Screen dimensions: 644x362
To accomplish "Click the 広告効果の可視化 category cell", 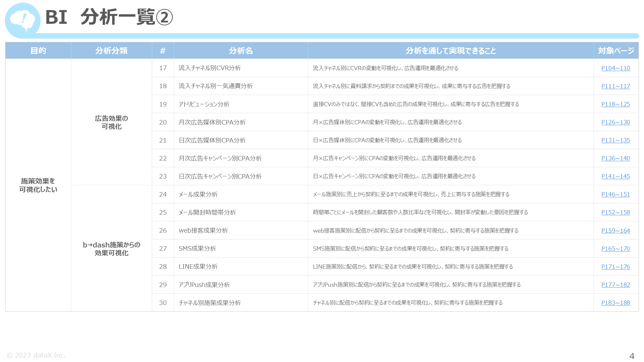I will click(x=111, y=122).
